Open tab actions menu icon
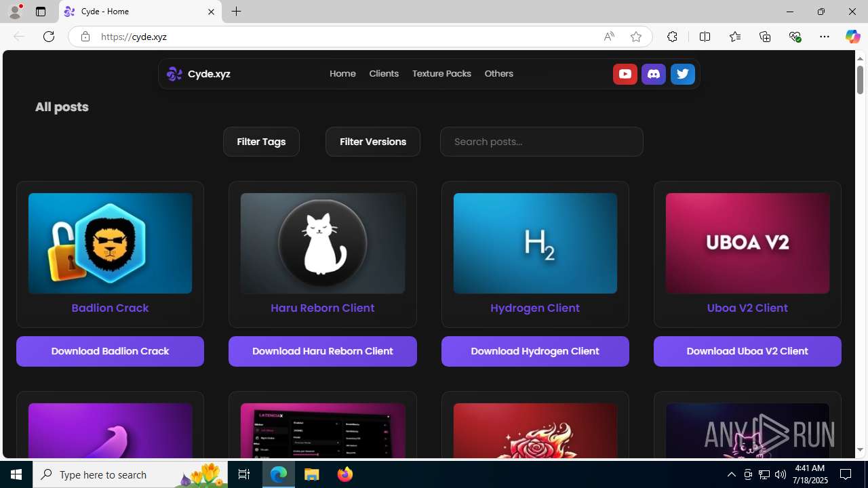868x488 pixels. (41, 12)
